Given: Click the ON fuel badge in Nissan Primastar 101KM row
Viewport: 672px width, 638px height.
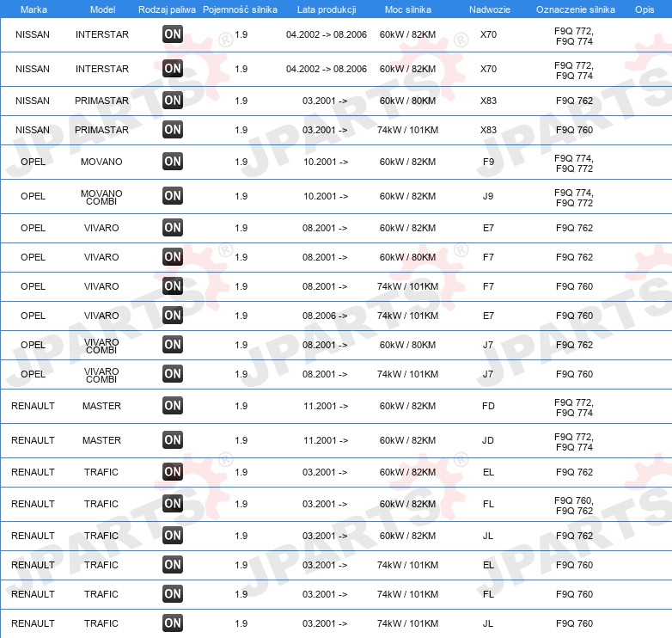Looking at the screenshot, I should pyautogui.click(x=173, y=130).
